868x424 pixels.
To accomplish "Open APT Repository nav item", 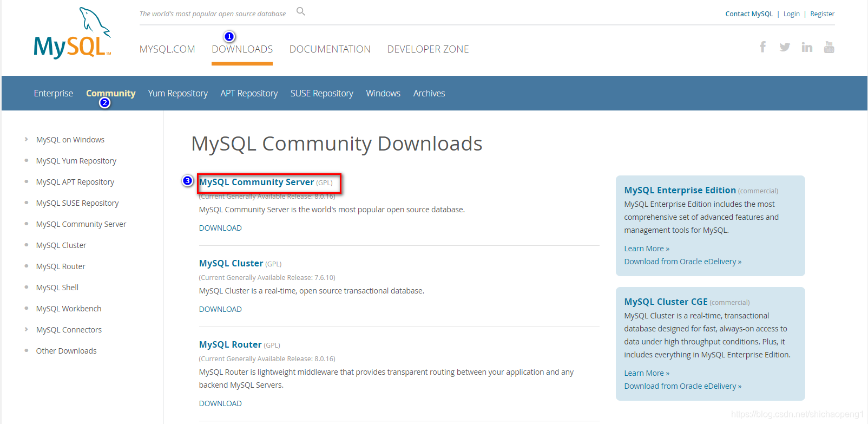I will 249,93.
